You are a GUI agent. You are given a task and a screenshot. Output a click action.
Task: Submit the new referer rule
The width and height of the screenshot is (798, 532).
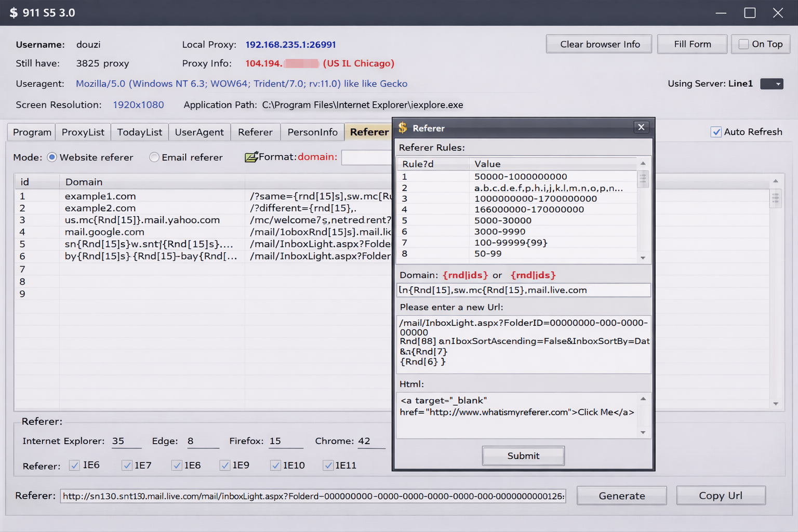click(x=523, y=456)
